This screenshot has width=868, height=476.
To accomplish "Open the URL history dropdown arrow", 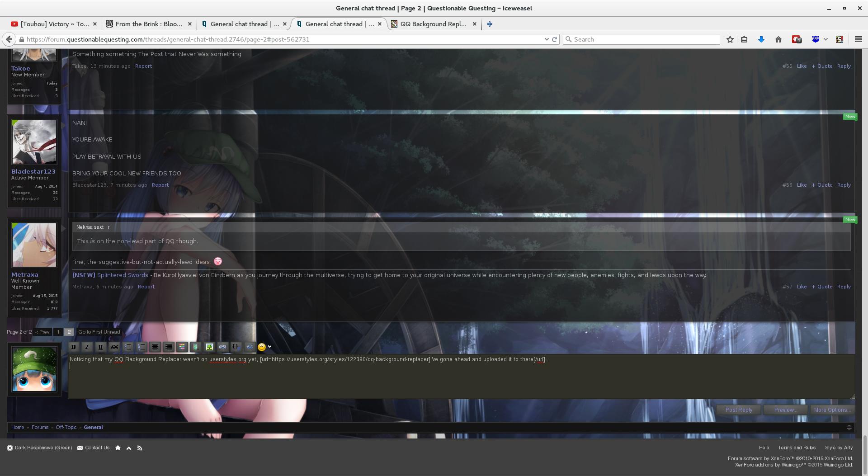I will (x=546, y=39).
